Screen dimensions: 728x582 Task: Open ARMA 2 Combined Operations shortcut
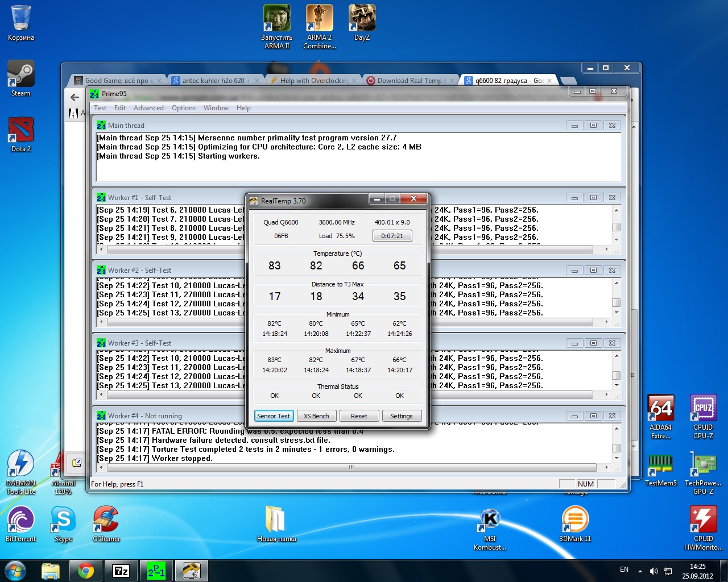[x=320, y=27]
